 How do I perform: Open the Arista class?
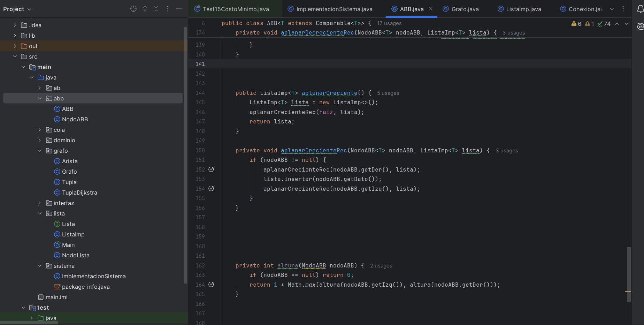coord(66,161)
